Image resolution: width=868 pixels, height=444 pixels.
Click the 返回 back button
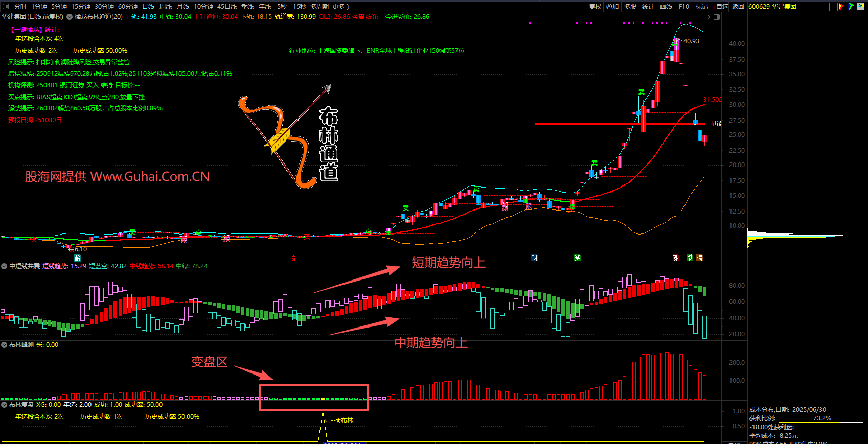(738, 7)
